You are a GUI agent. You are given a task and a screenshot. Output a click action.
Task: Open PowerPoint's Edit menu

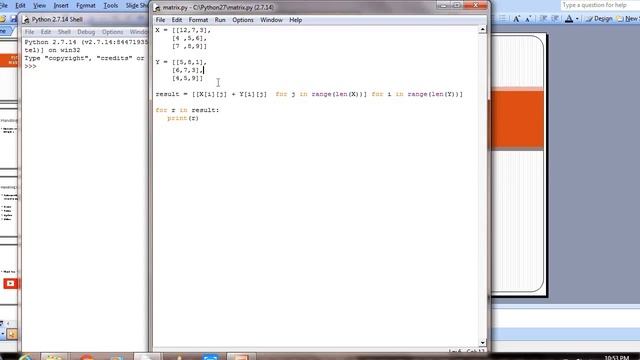[20, 6]
